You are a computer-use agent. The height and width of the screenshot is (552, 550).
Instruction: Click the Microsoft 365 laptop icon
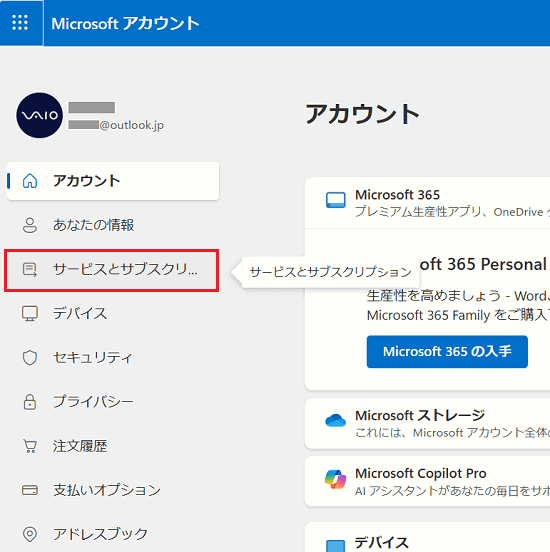(x=336, y=200)
